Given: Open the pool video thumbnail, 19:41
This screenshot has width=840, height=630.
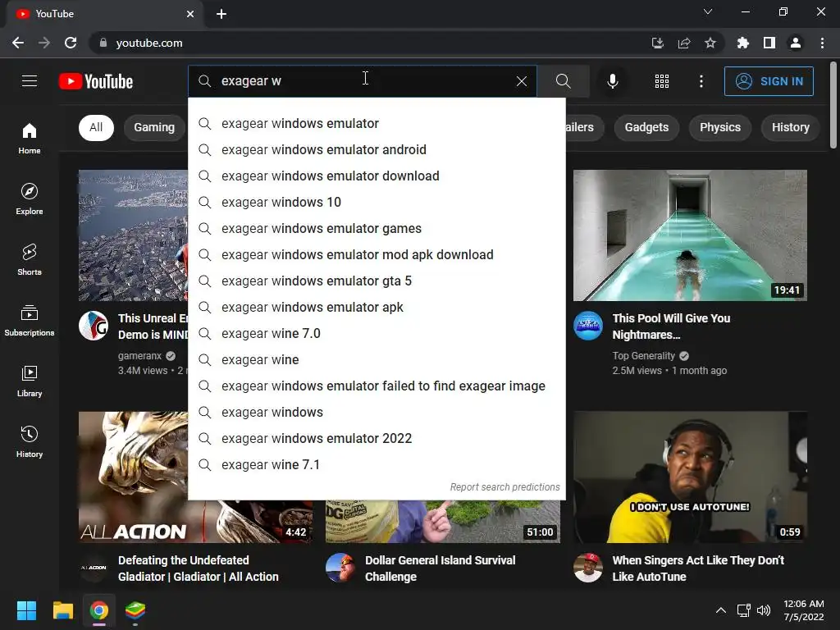Looking at the screenshot, I should pos(690,235).
